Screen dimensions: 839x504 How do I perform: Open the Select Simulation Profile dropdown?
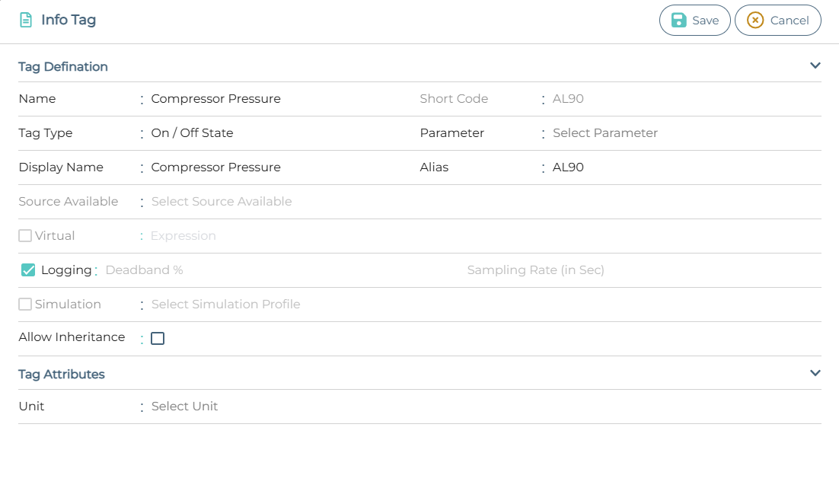225,305
